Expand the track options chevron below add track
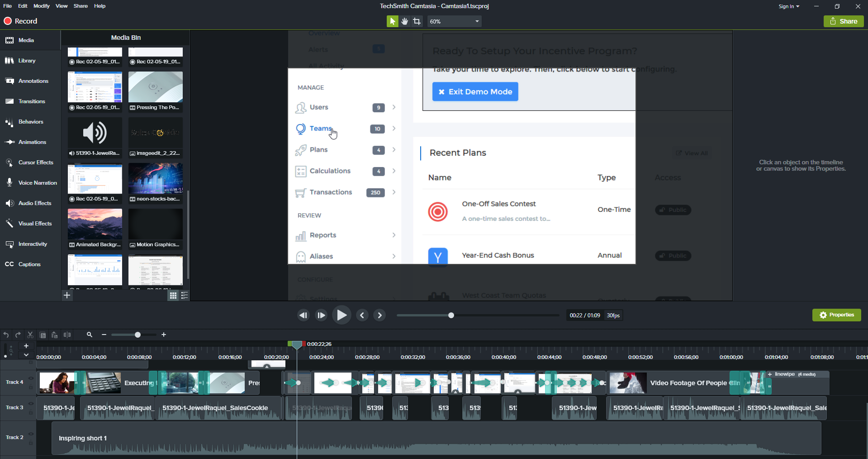Viewport: 868px width, 459px height. (x=26, y=355)
